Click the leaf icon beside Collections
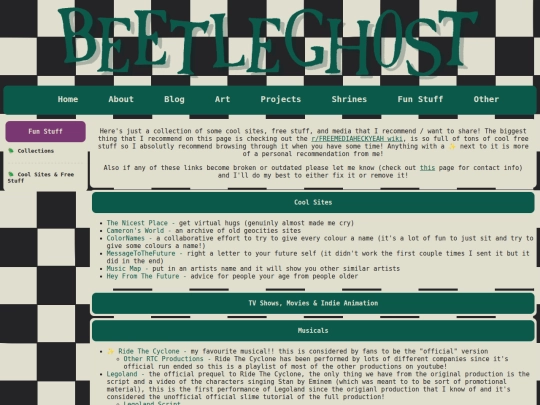This screenshot has width=540, height=405. [x=11, y=150]
